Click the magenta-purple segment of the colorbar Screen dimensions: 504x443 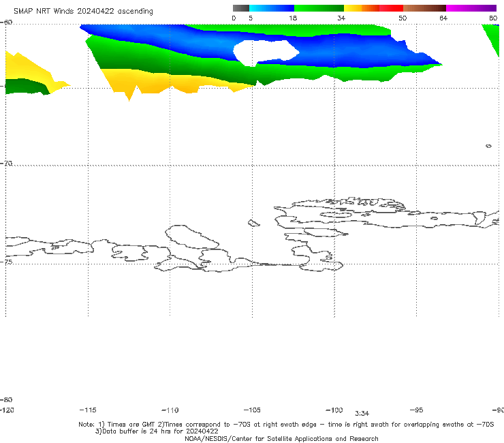click(471, 8)
